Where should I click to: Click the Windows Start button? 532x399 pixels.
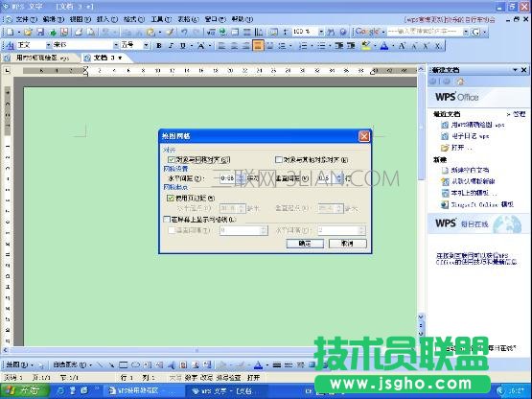pos(24,390)
